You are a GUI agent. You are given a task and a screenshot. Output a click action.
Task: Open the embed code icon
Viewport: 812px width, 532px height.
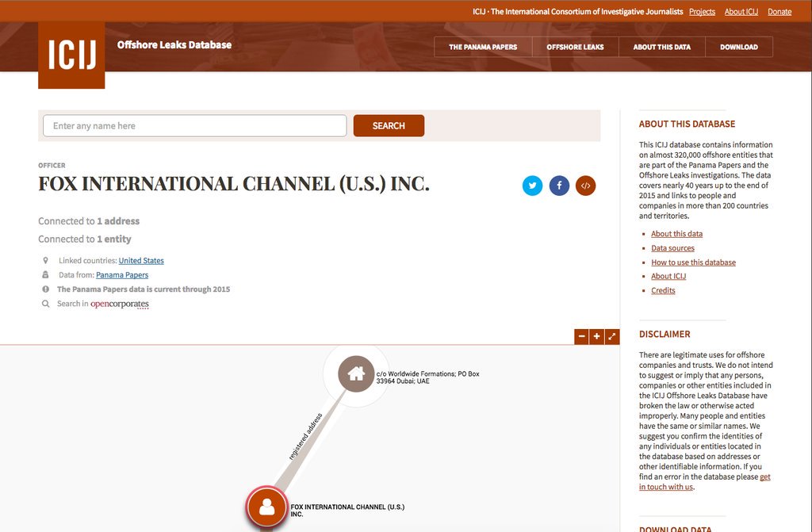(586, 186)
